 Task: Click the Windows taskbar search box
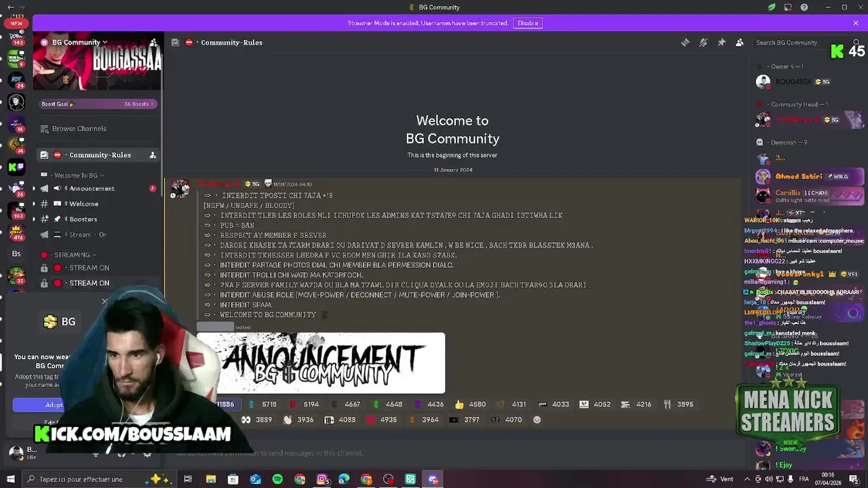(x=98, y=479)
